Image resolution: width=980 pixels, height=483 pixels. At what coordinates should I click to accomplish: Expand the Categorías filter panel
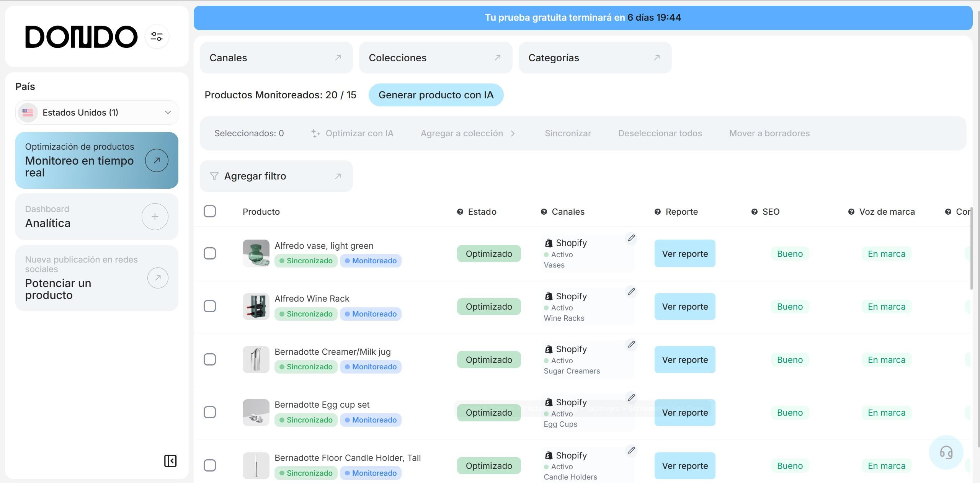(x=595, y=58)
